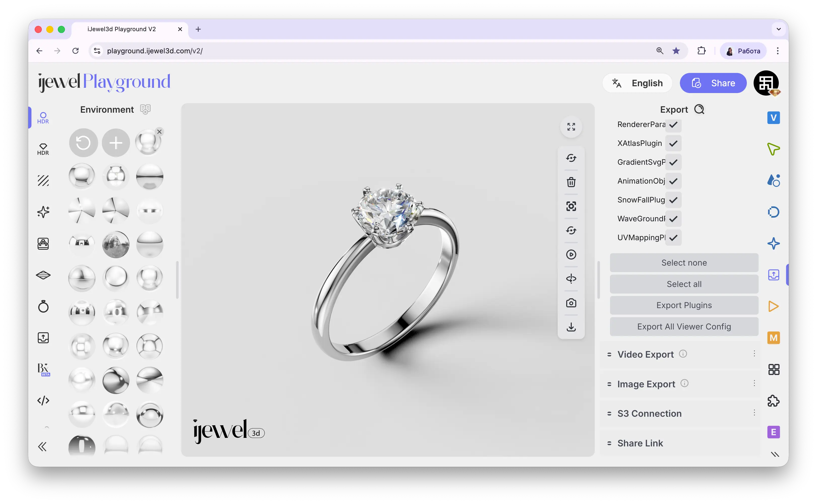The height and width of the screenshot is (504, 817).
Task: Collapse the left sidebar with double chevron
Action: click(x=42, y=447)
